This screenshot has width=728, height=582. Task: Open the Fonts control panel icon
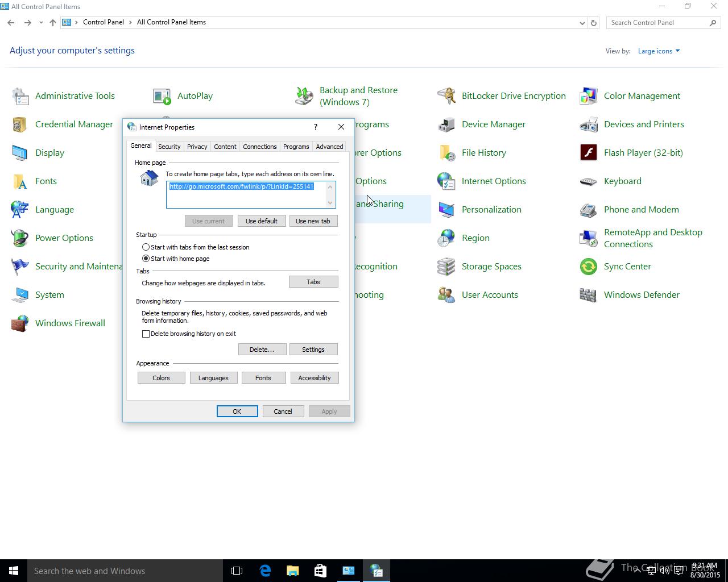[20, 181]
